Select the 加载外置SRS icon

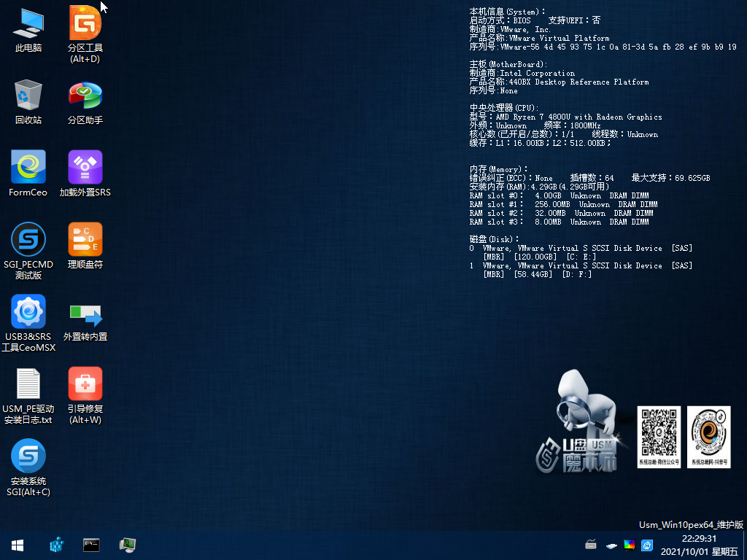[x=85, y=174]
